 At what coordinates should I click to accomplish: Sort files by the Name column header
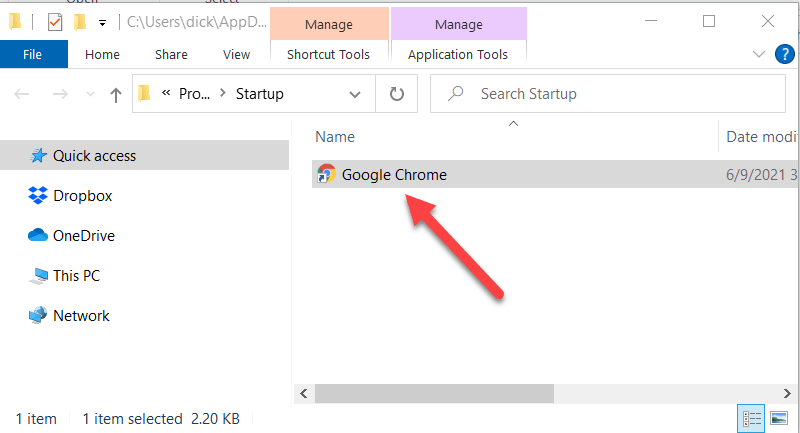pos(335,137)
